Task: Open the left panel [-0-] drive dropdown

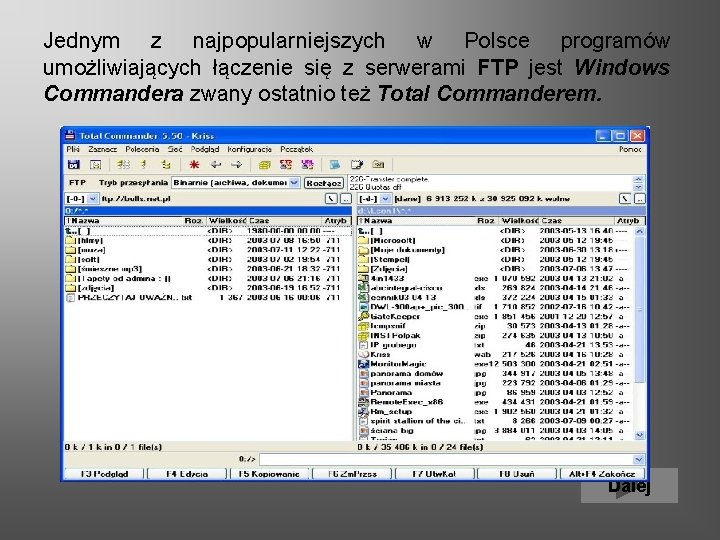Action: (x=92, y=199)
